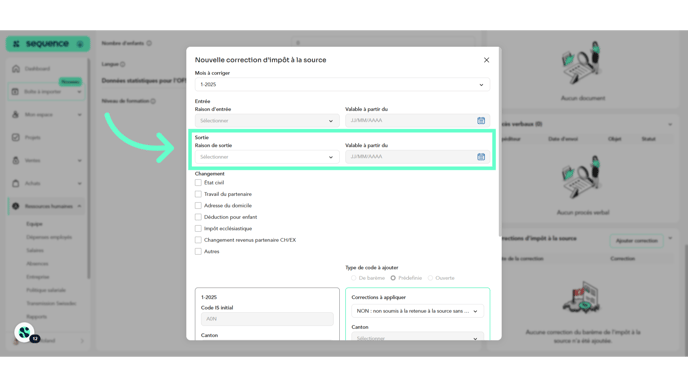Click the Boîte à importer inbox icon
The height and width of the screenshot is (387, 688).
point(15,92)
